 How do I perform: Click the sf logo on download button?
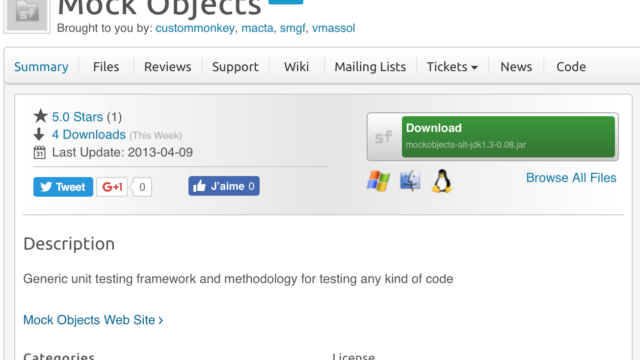(384, 137)
